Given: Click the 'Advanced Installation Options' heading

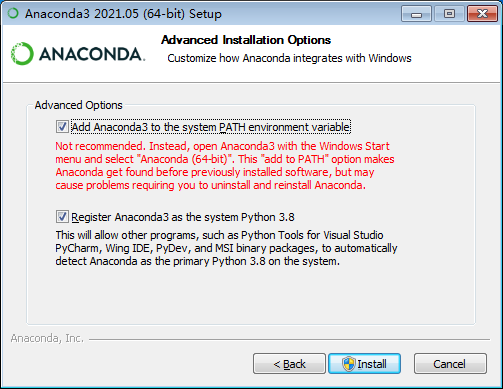Looking at the screenshot, I should pos(246,40).
